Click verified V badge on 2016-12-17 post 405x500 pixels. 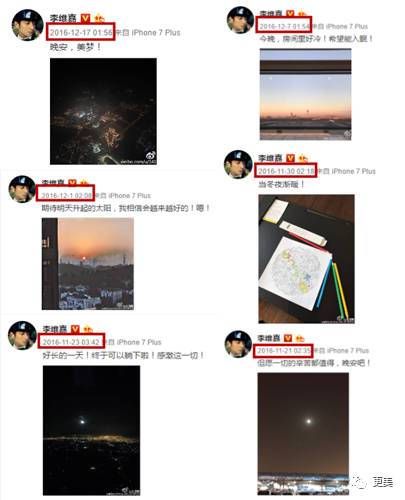pos(86,18)
